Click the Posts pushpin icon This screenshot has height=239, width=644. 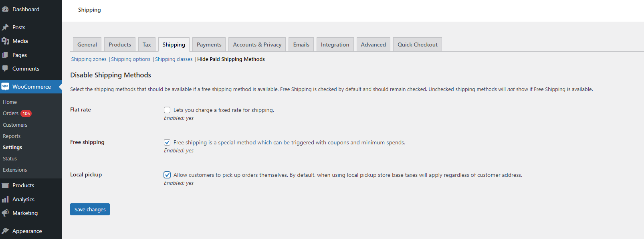(5, 27)
